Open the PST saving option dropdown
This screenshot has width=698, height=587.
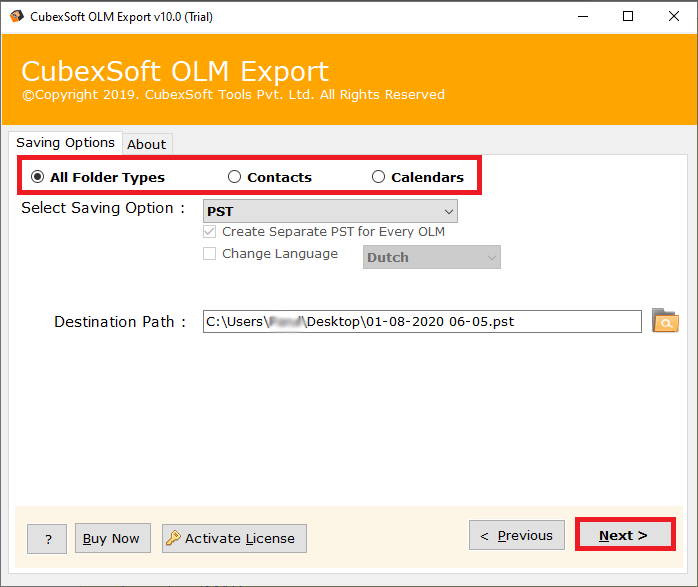pyautogui.click(x=330, y=211)
